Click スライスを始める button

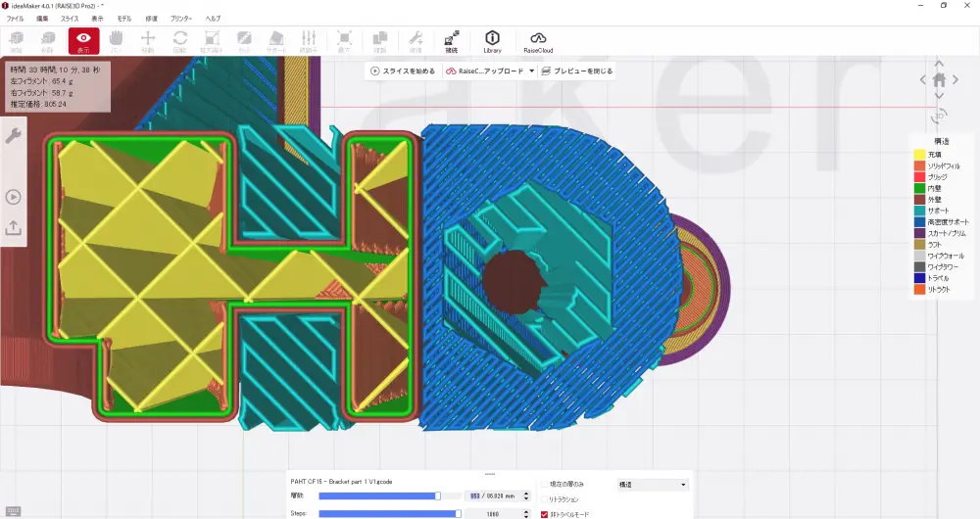coord(403,71)
